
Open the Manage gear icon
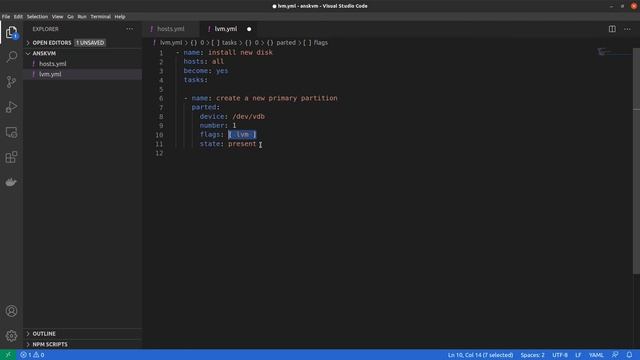pos(11,336)
